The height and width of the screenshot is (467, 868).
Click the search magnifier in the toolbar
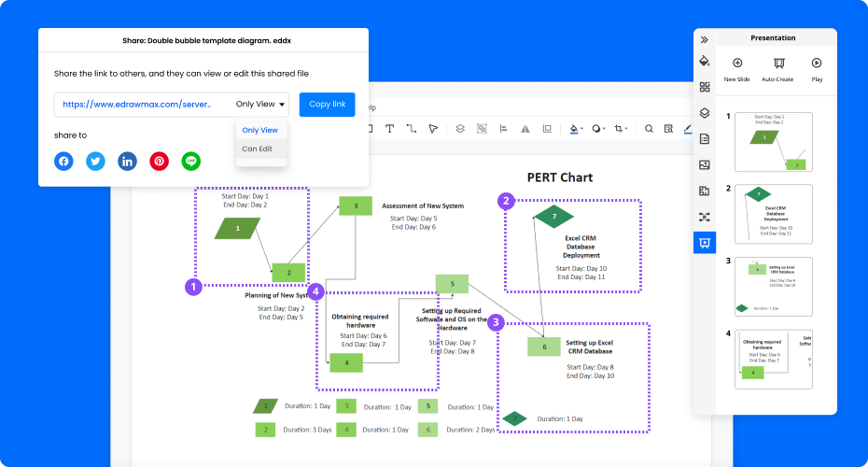click(649, 129)
